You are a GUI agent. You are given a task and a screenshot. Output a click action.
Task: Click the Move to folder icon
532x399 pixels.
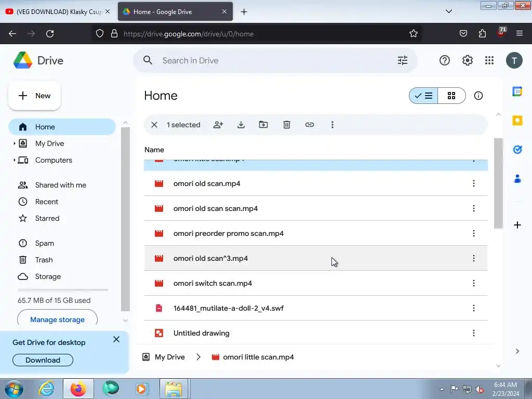point(263,125)
